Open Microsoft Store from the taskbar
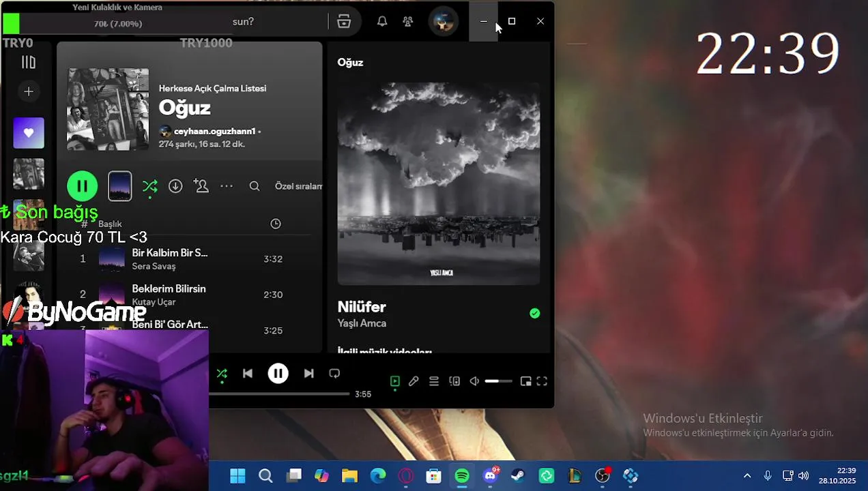Image resolution: width=868 pixels, height=491 pixels. [x=433, y=476]
